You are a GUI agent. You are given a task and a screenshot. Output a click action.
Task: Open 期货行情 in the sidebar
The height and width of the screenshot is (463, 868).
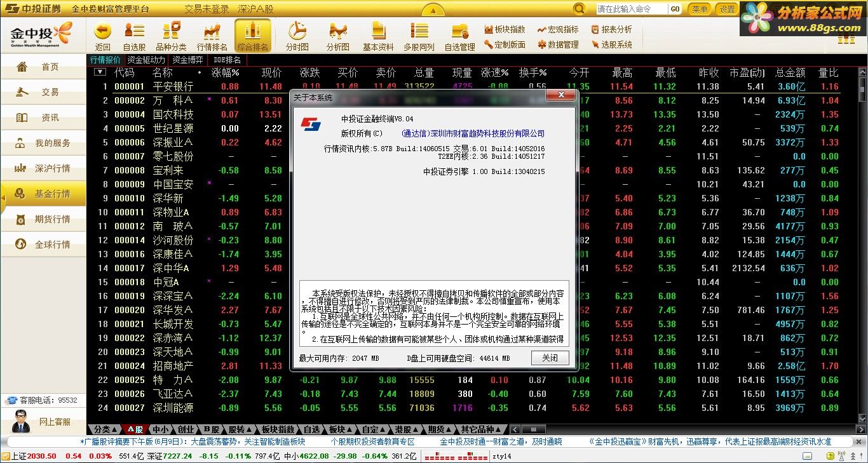coord(43,219)
